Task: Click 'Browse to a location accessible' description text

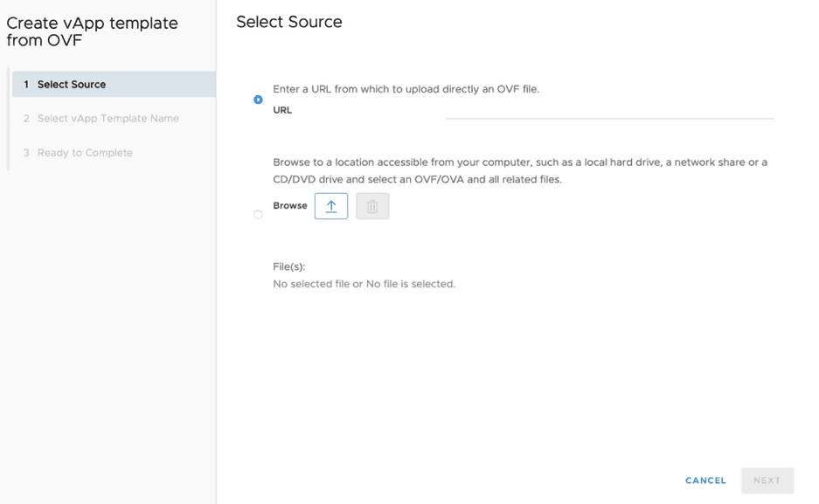Action: 520,170
